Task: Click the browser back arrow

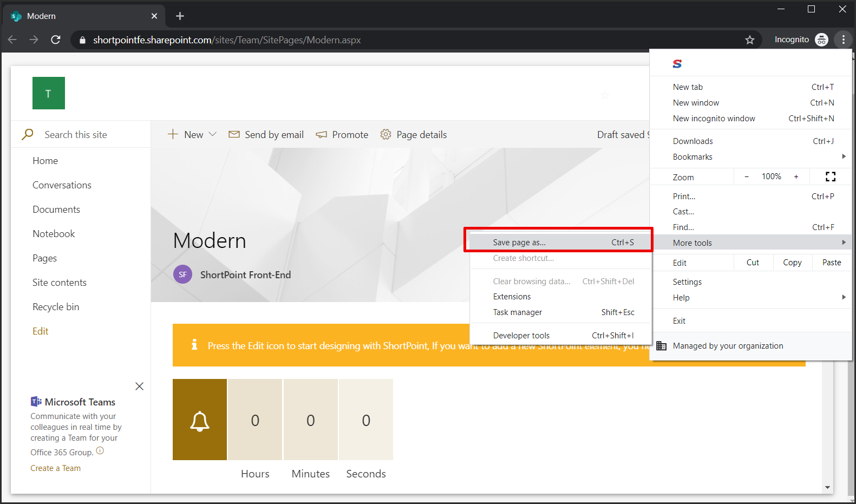Action: [12, 40]
